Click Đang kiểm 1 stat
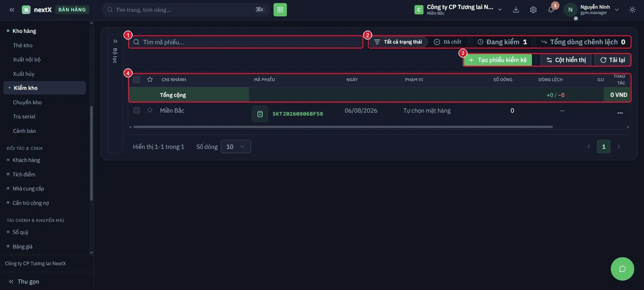This screenshot has width=644, height=290. tap(502, 42)
